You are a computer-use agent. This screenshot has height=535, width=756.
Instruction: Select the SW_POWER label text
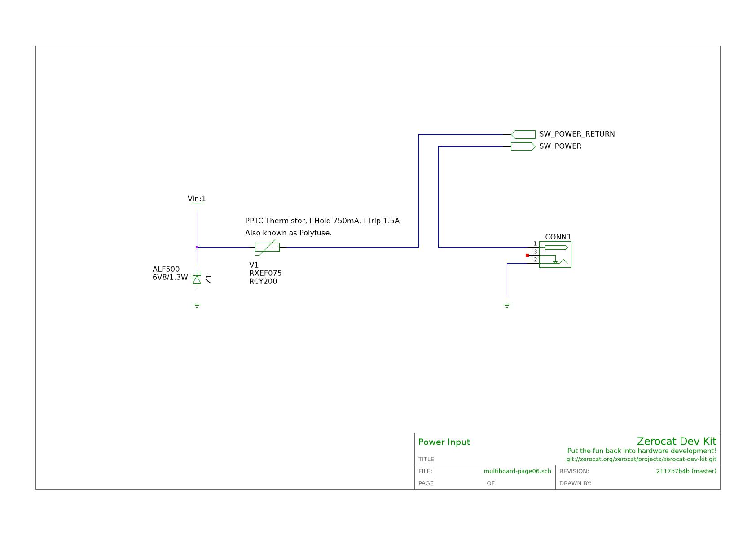tap(560, 146)
